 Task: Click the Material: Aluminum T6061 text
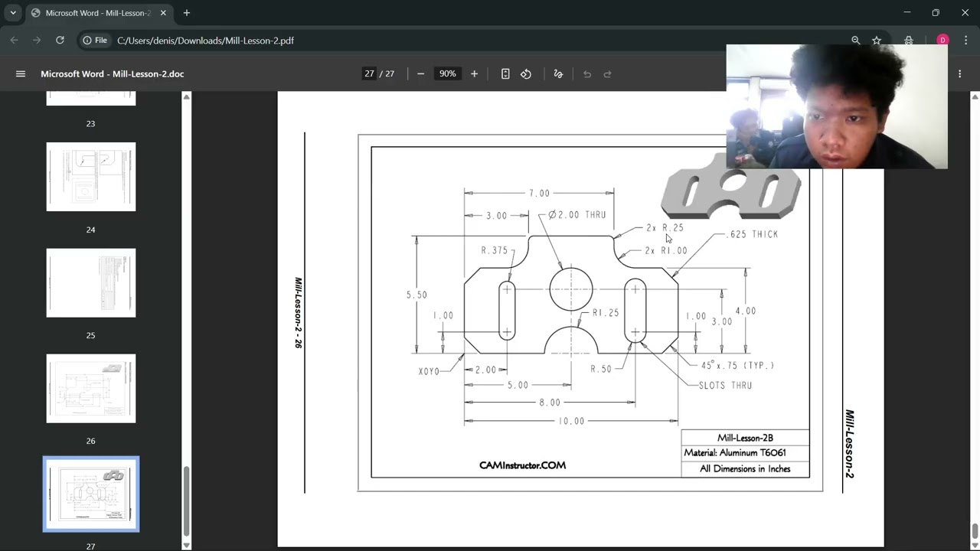(735, 453)
